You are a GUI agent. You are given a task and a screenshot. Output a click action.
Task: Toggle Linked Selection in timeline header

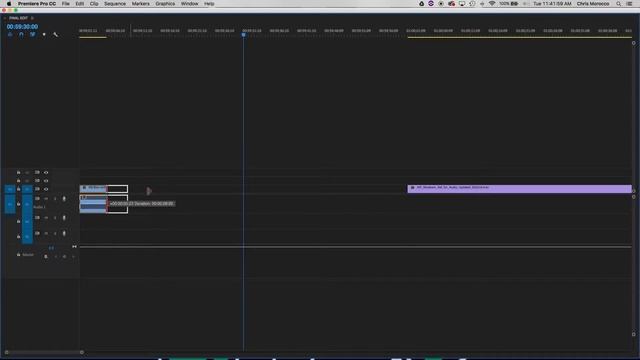33,35
